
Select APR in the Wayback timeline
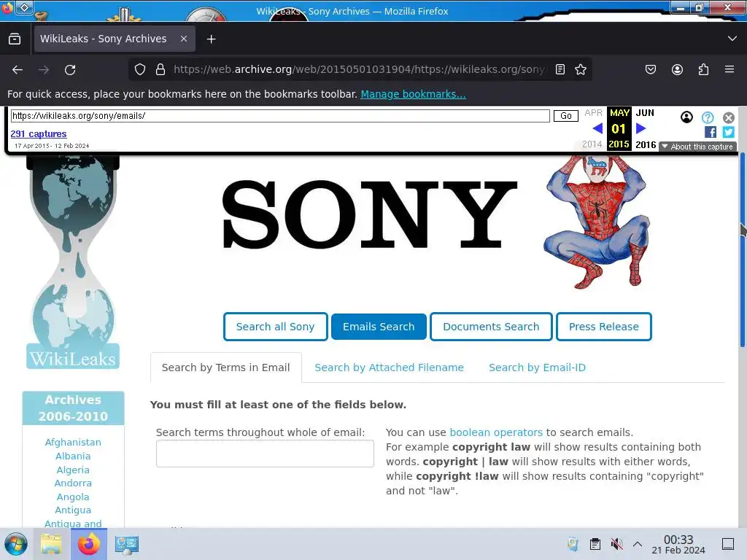pyautogui.click(x=594, y=113)
